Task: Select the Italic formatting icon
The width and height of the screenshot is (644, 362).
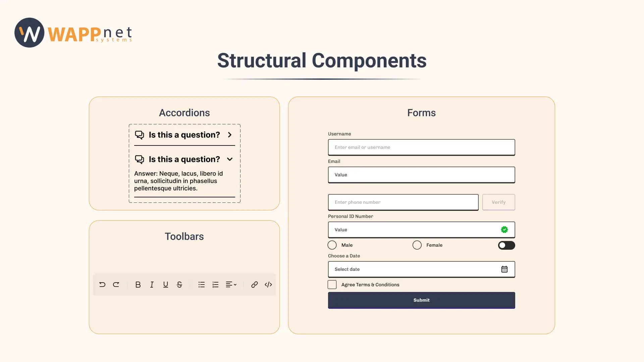Action: point(152,285)
